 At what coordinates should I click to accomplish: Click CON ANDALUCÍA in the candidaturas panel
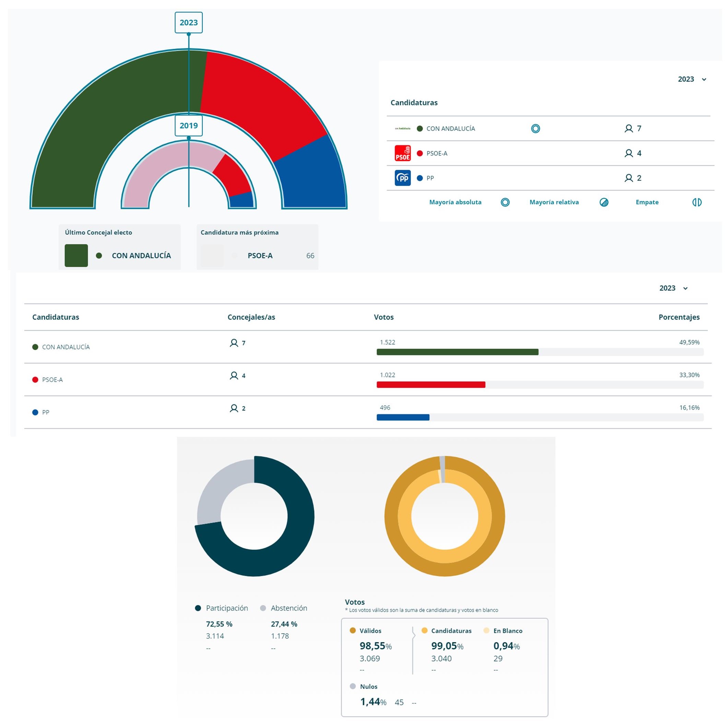pos(451,129)
